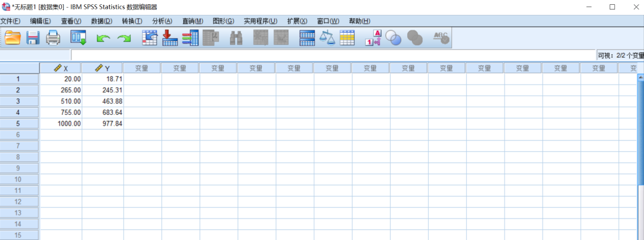
Task: Open Find with the binoculars icon
Action: pos(236,38)
